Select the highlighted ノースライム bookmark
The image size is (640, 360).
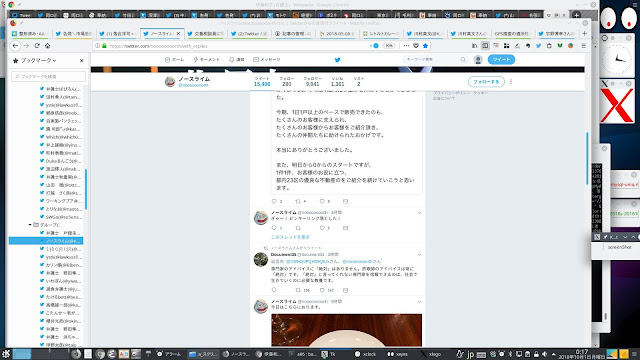(x=46, y=241)
